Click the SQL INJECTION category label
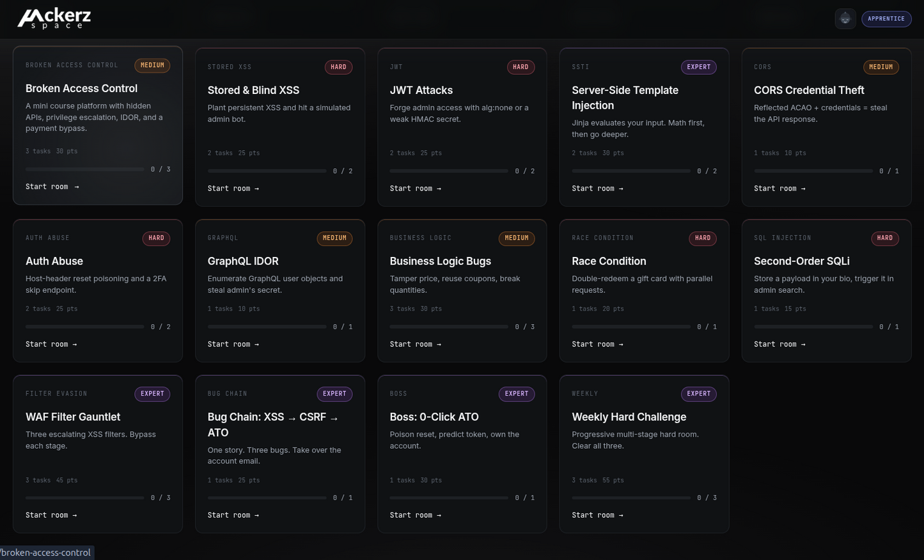Screen dimensions: 924x560 (x=782, y=238)
